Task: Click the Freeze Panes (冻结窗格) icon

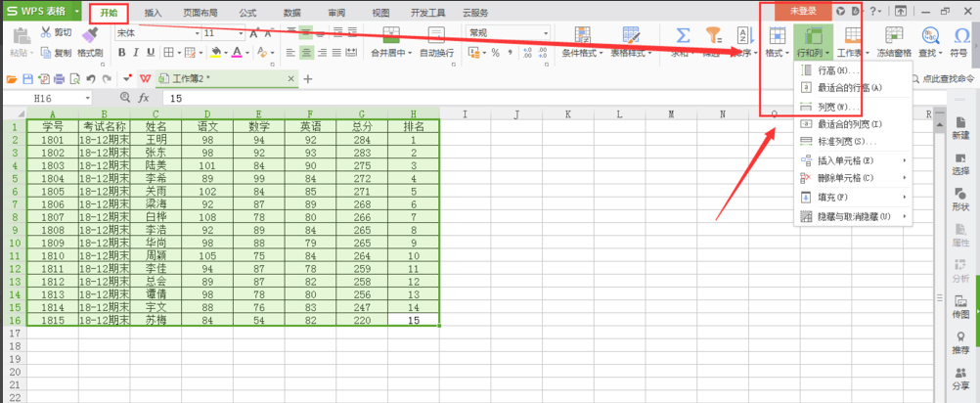Action: [893, 36]
